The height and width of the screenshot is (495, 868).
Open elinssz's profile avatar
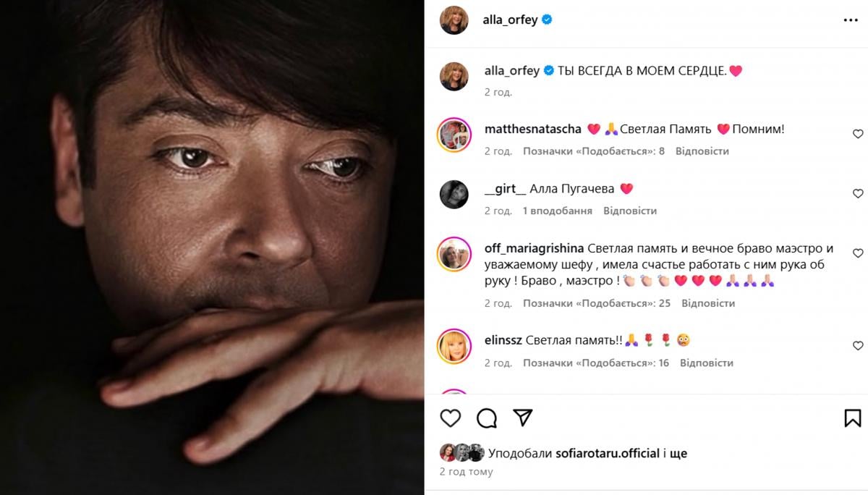[454, 346]
